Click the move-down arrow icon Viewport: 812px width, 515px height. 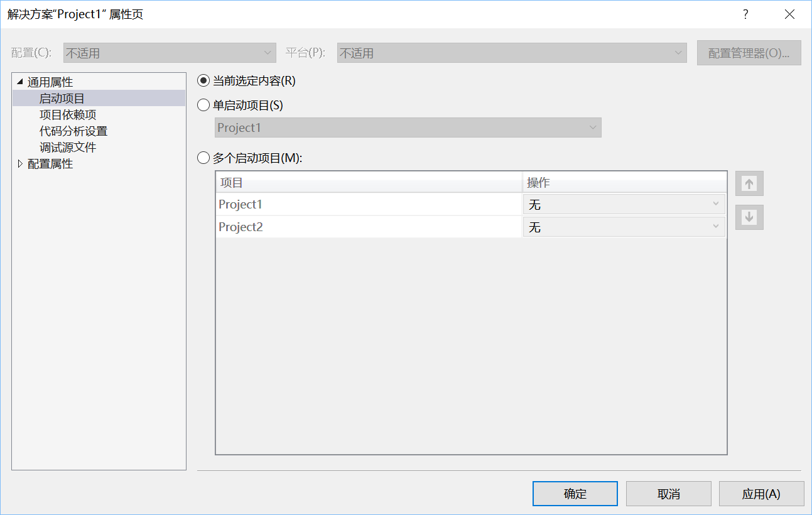tap(749, 217)
